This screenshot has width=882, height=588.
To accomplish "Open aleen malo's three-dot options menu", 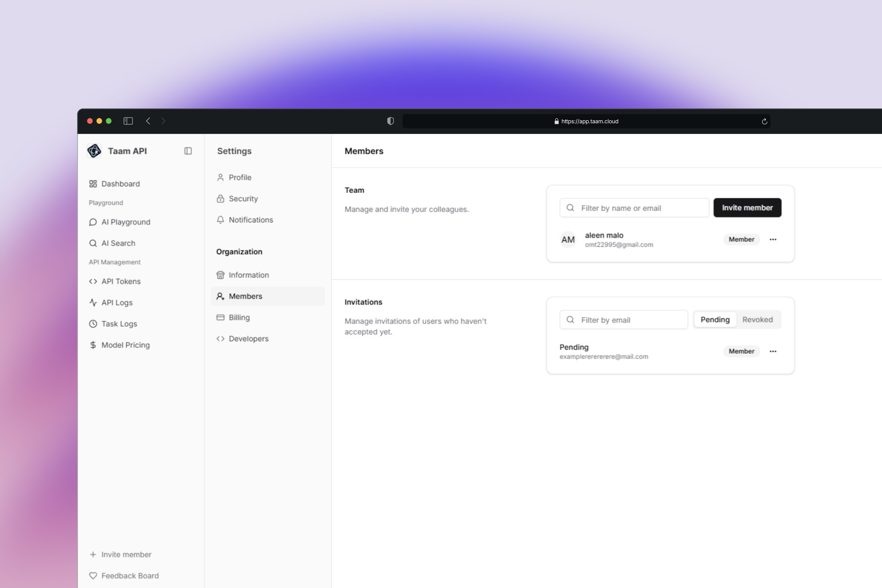I will [x=773, y=239].
